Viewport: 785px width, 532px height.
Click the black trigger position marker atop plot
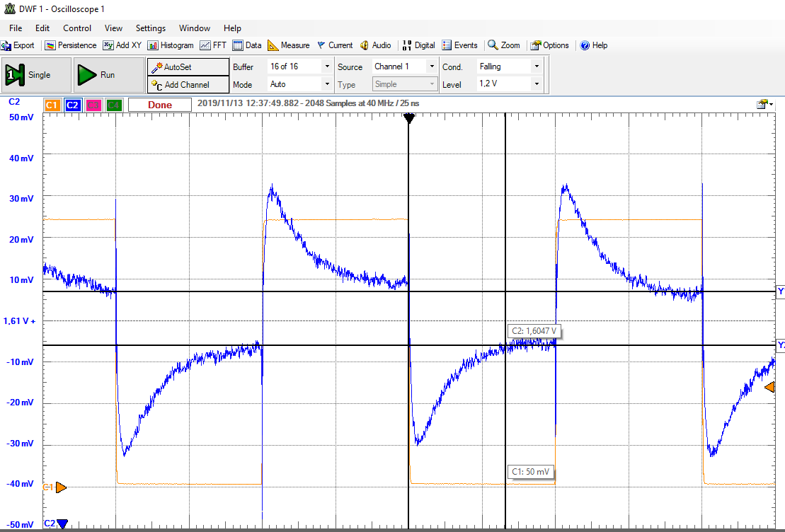(408, 119)
